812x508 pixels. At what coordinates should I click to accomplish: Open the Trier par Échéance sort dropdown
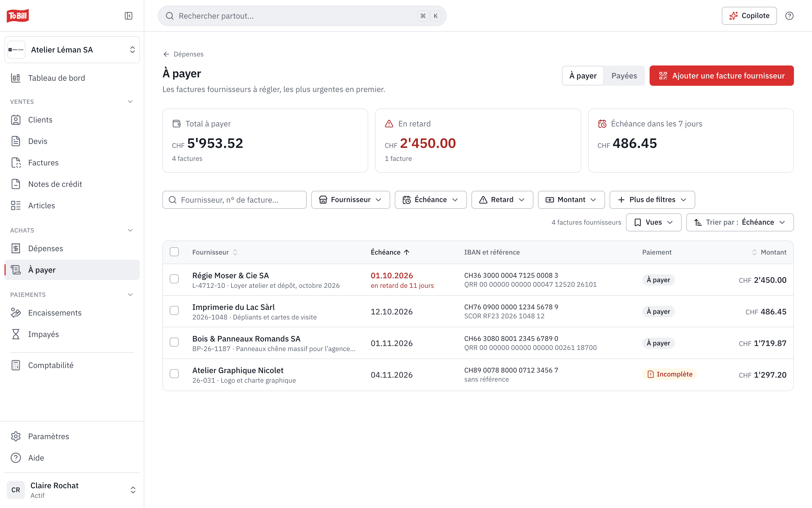740,222
